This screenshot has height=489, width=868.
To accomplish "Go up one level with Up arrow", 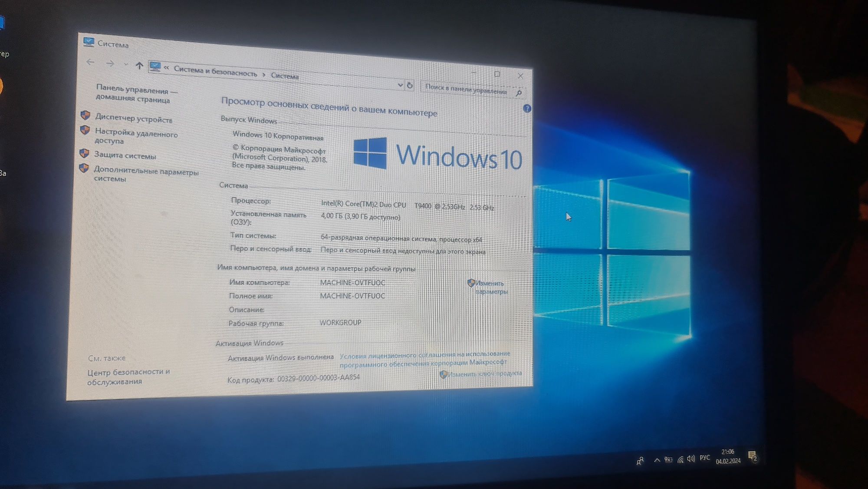I will tap(139, 66).
